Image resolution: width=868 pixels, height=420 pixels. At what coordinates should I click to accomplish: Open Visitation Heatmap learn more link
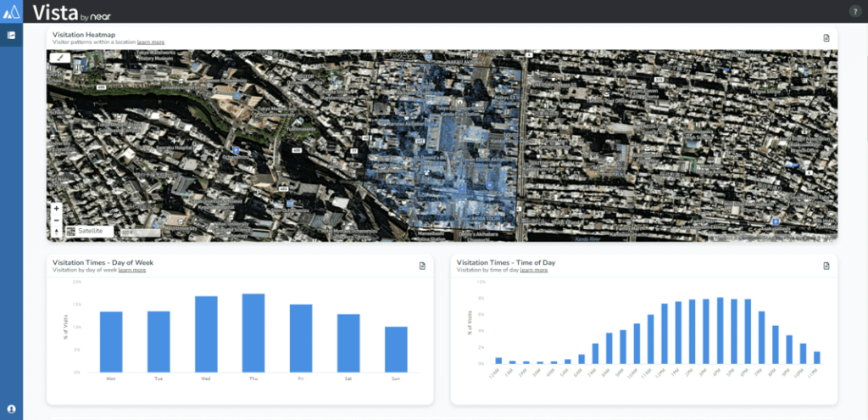coord(151,42)
